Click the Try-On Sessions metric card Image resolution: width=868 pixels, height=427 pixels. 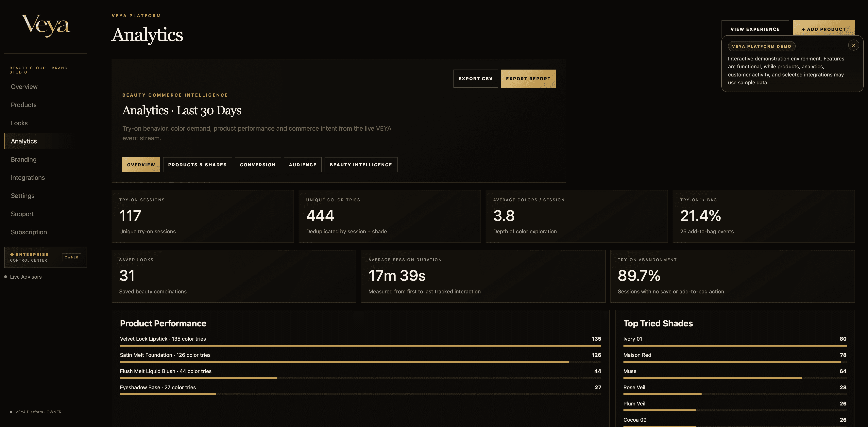(x=202, y=216)
